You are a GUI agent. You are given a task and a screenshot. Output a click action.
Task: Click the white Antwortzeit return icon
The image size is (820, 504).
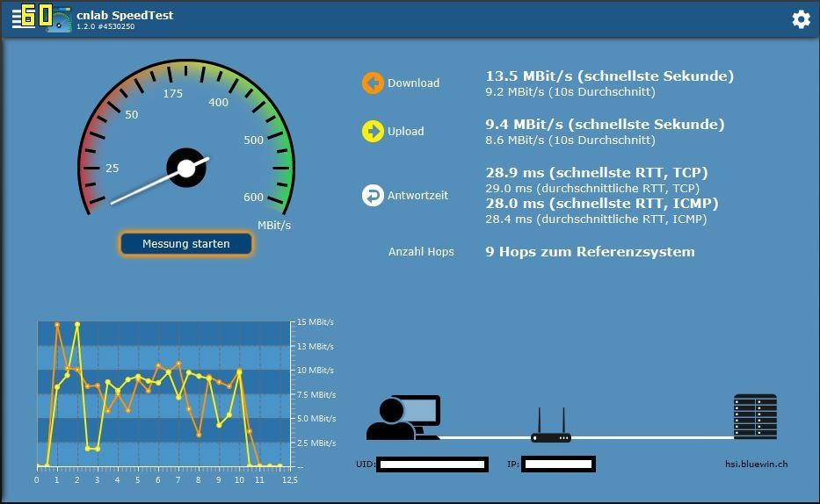[373, 195]
